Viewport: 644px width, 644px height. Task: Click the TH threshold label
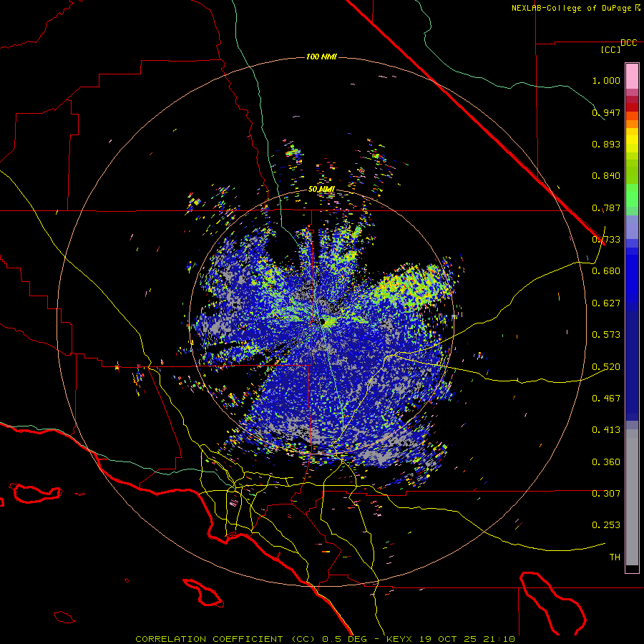tap(615, 557)
